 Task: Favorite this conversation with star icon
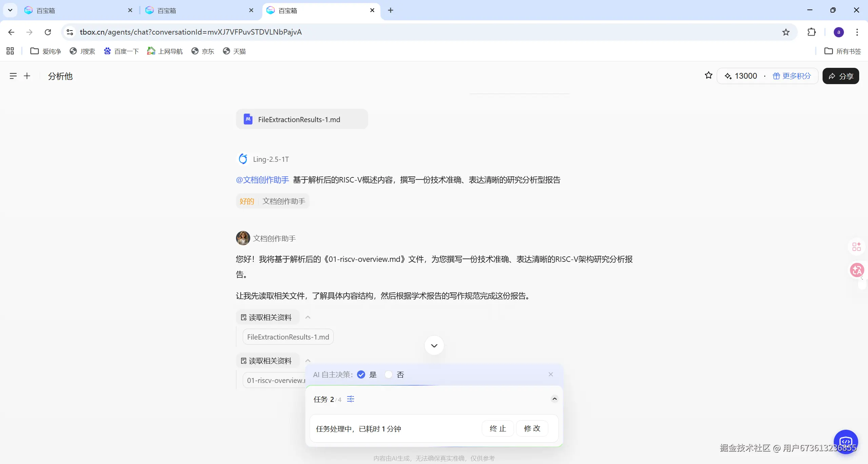click(x=708, y=75)
